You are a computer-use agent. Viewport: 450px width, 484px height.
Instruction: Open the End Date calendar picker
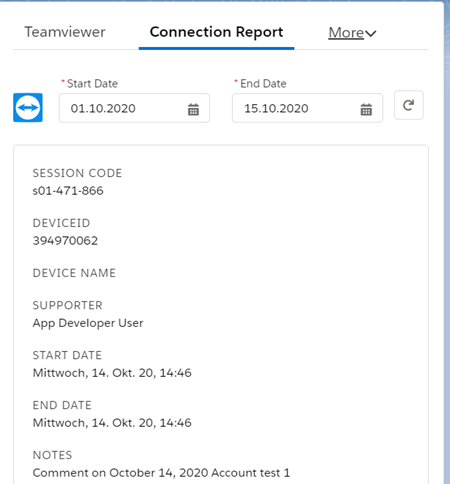(x=366, y=109)
